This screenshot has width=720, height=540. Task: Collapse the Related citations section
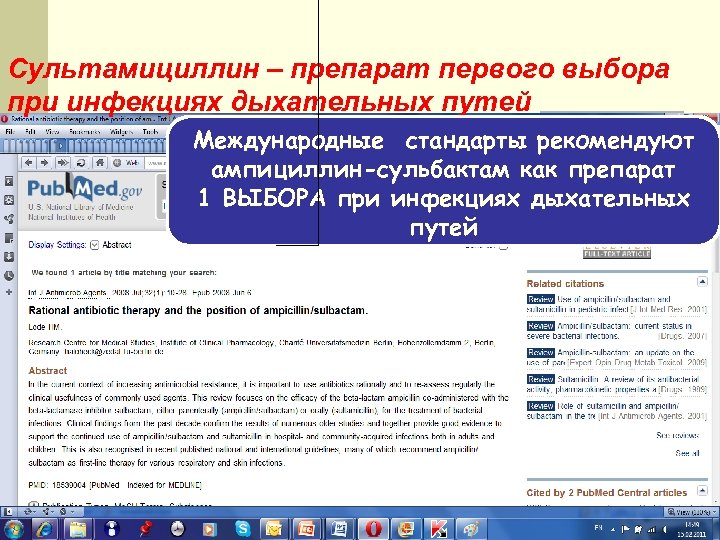(x=702, y=281)
